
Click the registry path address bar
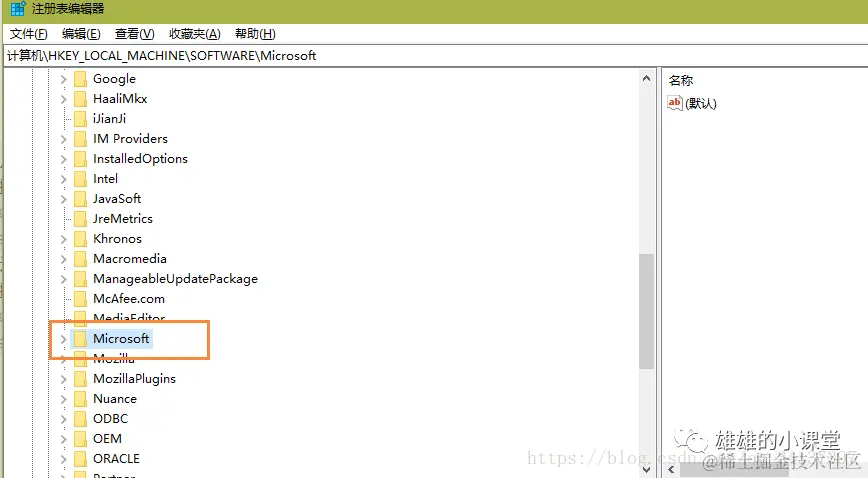pos(434,55)
